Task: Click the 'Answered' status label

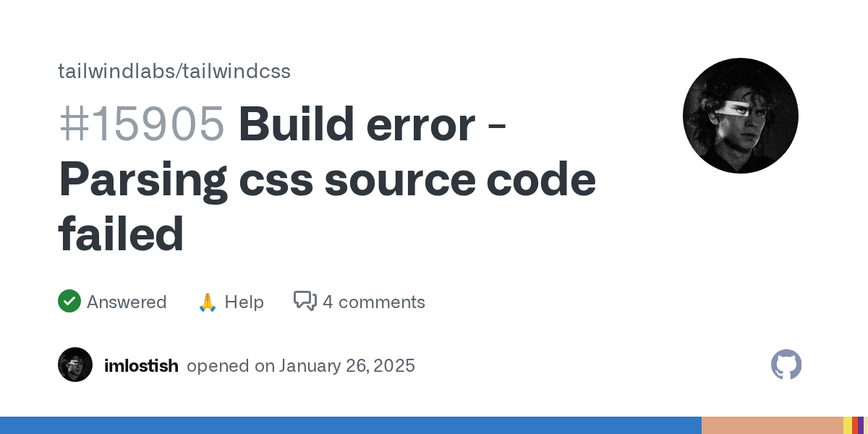Action: point(127,302)
